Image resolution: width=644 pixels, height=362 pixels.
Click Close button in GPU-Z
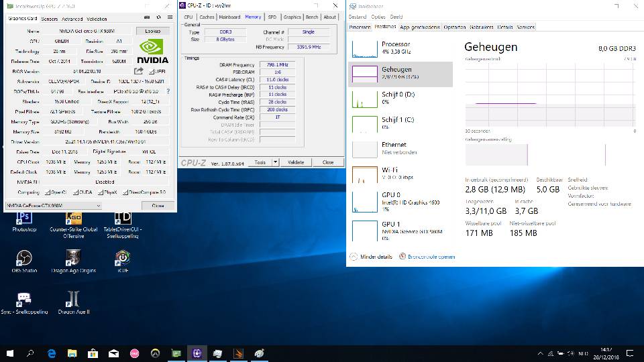(x=158, y=206)
